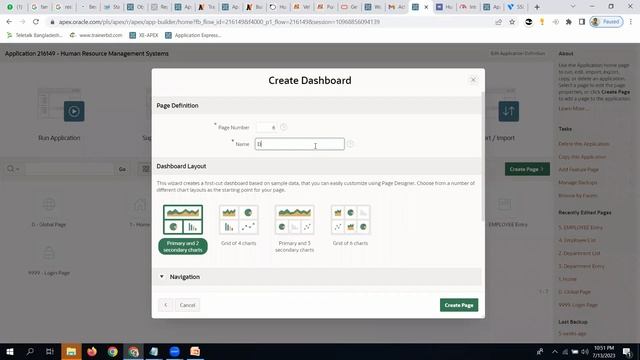The height and width of the screenshot is (360, 640).
Task: Click green Create Page button behind dialog
Action: (527, 169)
